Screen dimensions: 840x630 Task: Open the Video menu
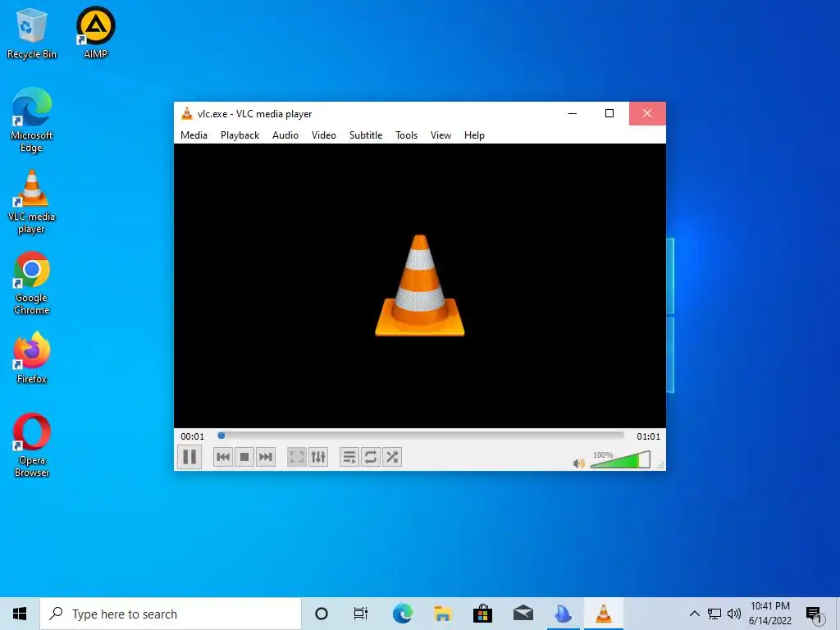coord(324,135)
